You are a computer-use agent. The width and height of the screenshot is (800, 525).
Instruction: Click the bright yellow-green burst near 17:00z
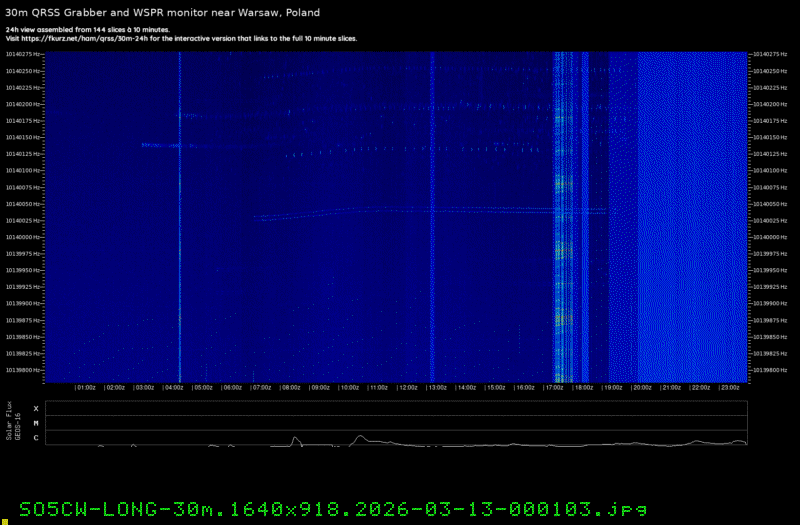click(x=560, y=185)
